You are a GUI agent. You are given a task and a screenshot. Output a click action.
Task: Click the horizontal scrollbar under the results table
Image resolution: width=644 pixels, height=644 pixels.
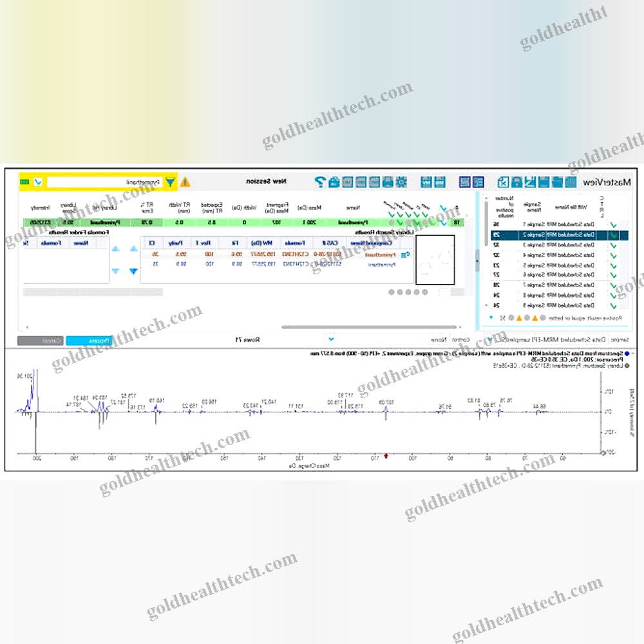(369, 327)
